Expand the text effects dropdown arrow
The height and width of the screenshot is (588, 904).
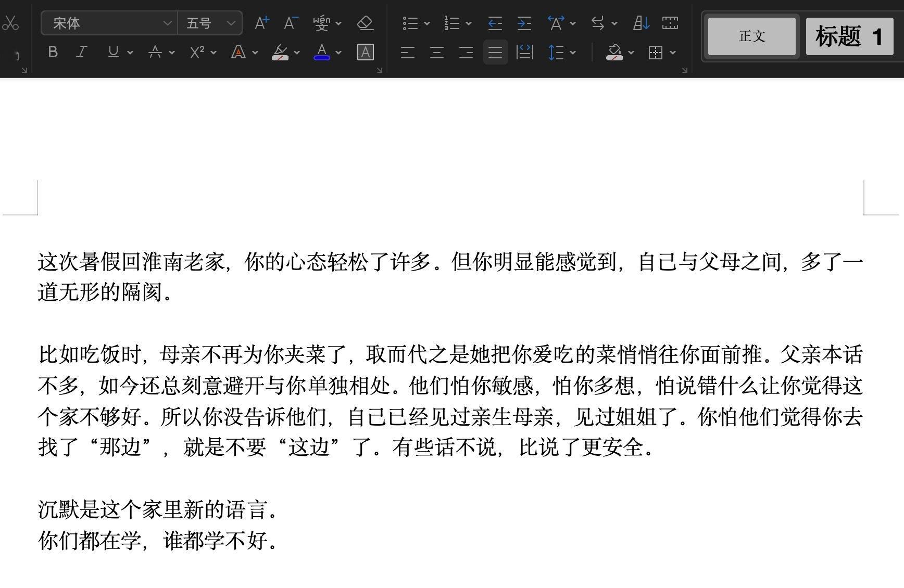coord(255,53)
